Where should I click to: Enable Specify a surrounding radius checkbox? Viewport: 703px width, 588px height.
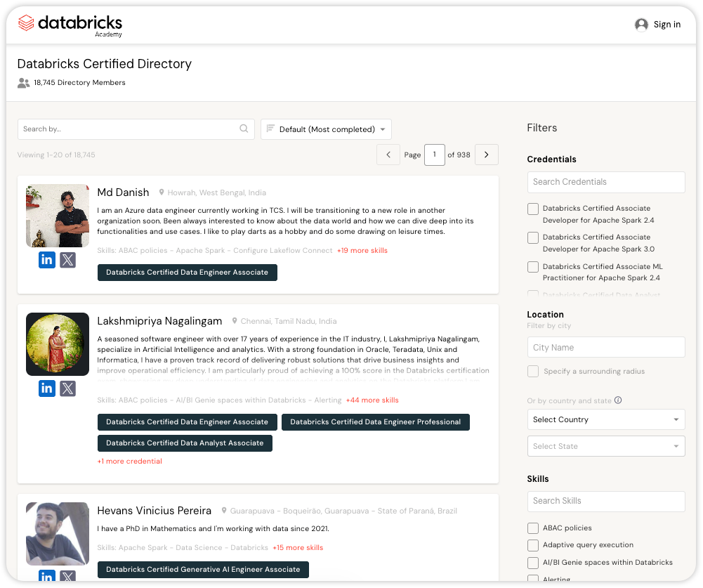pos(532,372)
